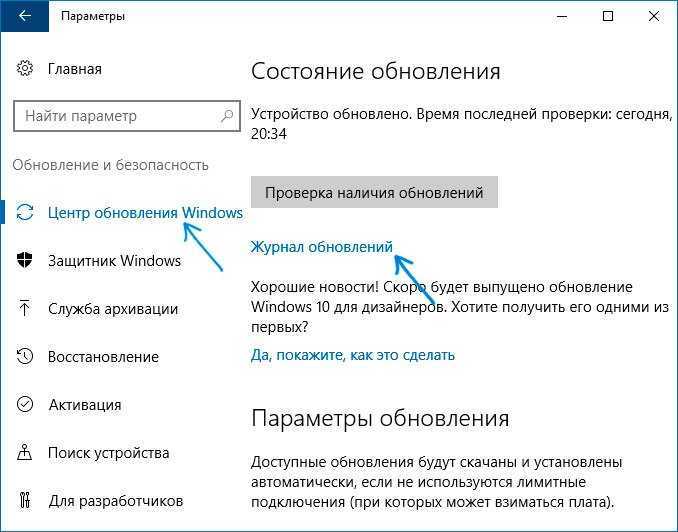Click the shield icon for Защитник Windows

click(25, 260)
